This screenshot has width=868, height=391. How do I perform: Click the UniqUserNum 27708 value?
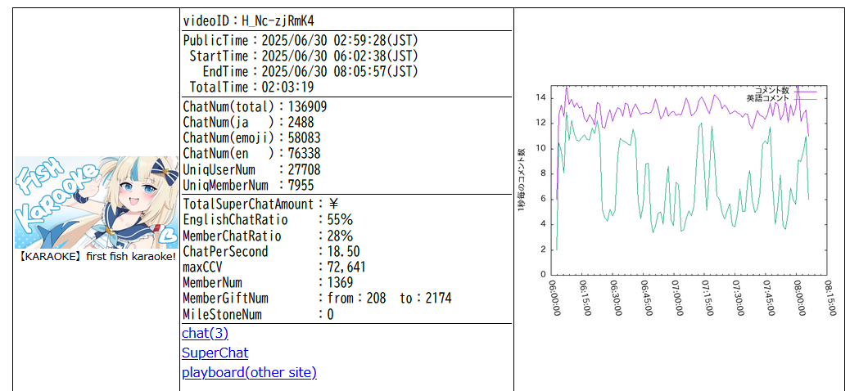(x=304, y=169)
